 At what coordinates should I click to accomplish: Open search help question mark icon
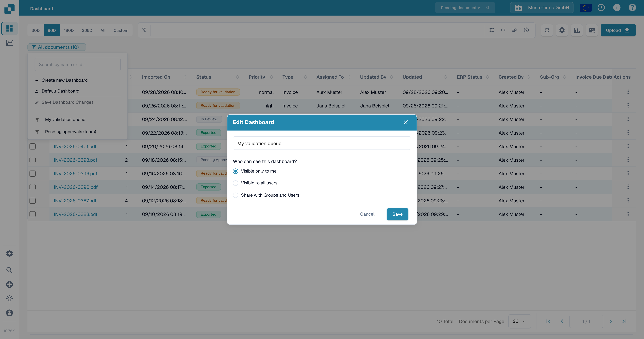(526, 30)
